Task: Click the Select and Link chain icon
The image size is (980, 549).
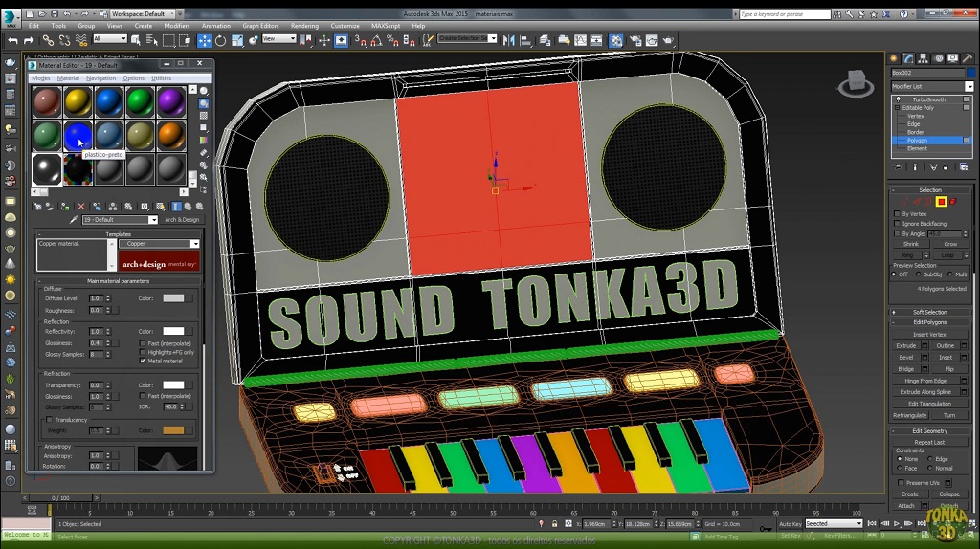Action: 48,40
